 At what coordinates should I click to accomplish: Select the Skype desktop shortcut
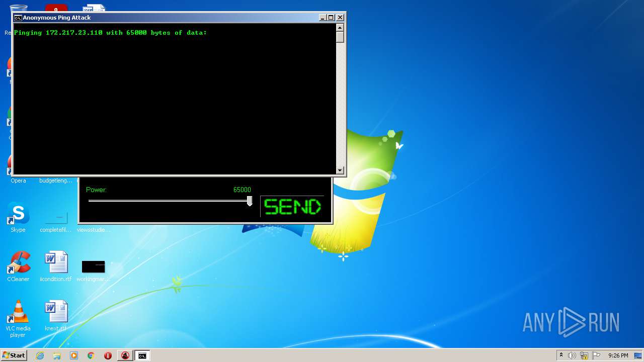coord(18,218)
